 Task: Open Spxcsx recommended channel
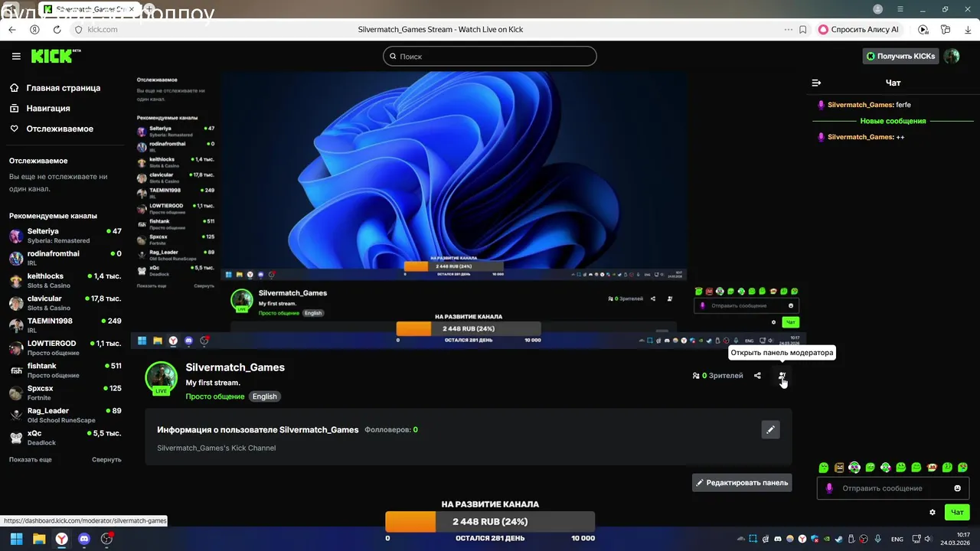tap(65, 393)
